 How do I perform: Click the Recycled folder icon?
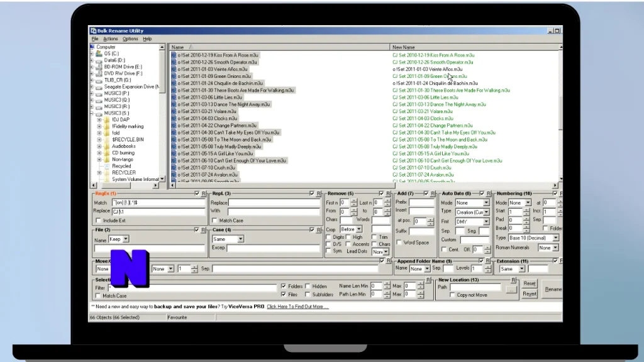[107, 166]
